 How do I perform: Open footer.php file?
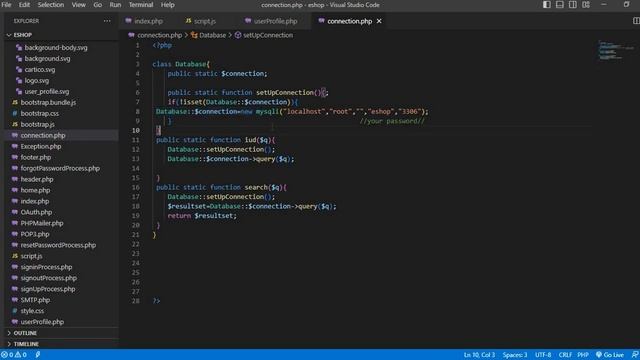(x=36, y=158)
